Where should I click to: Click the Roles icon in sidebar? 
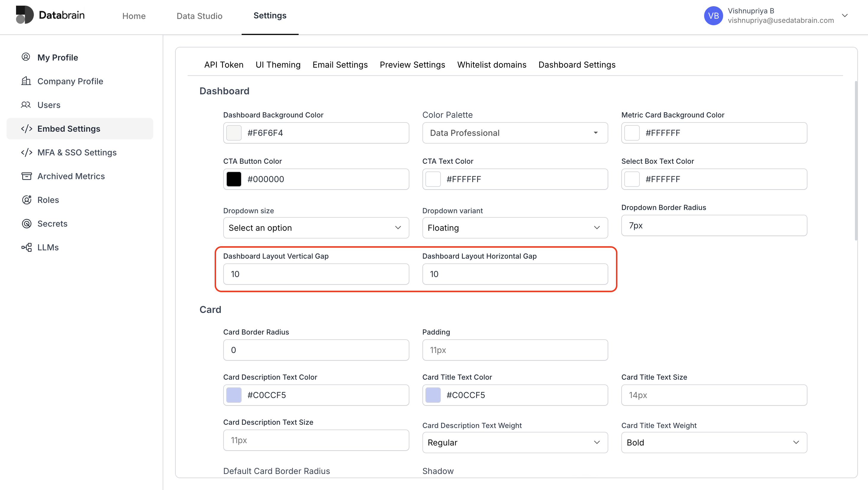click(x=26, y=200)
